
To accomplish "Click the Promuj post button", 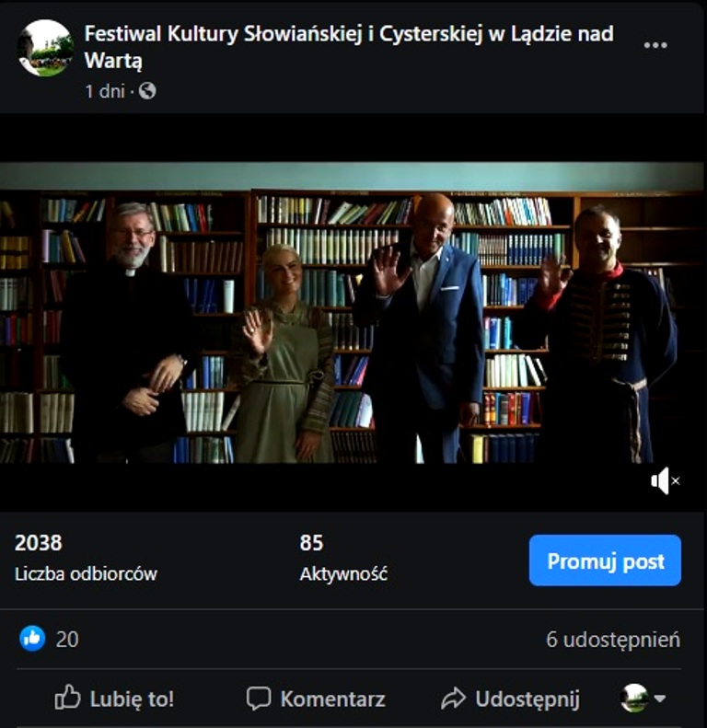I will [x=605, y=560].
